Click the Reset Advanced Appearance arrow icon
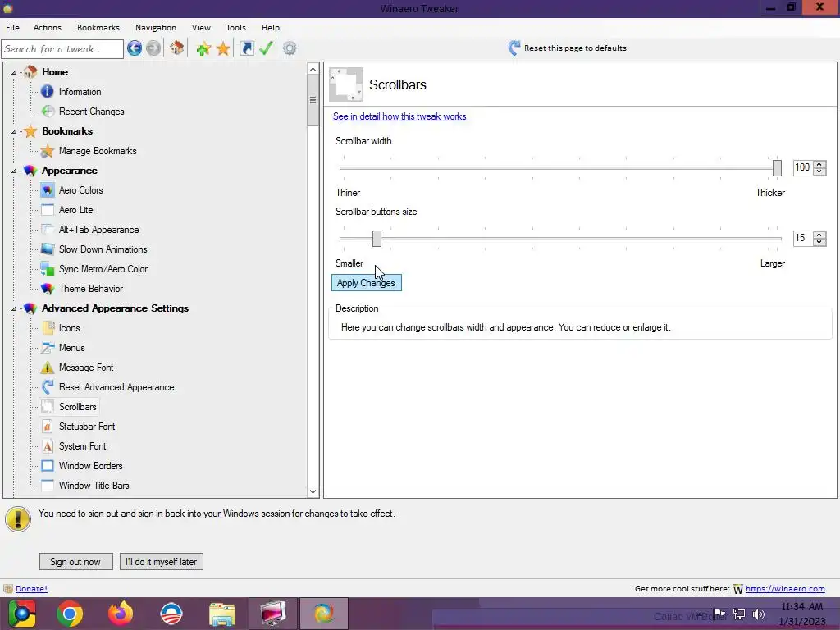The width and height of the screenshot is (840, 630). pos(48,387)
